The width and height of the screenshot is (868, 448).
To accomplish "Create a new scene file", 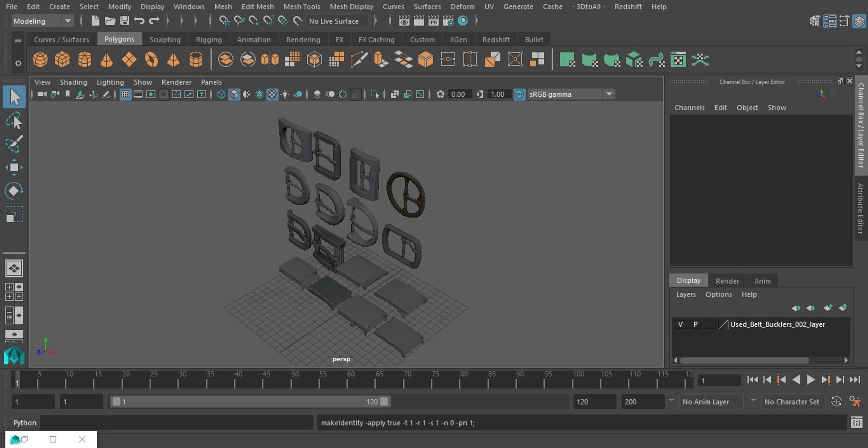I will [95, 21].
